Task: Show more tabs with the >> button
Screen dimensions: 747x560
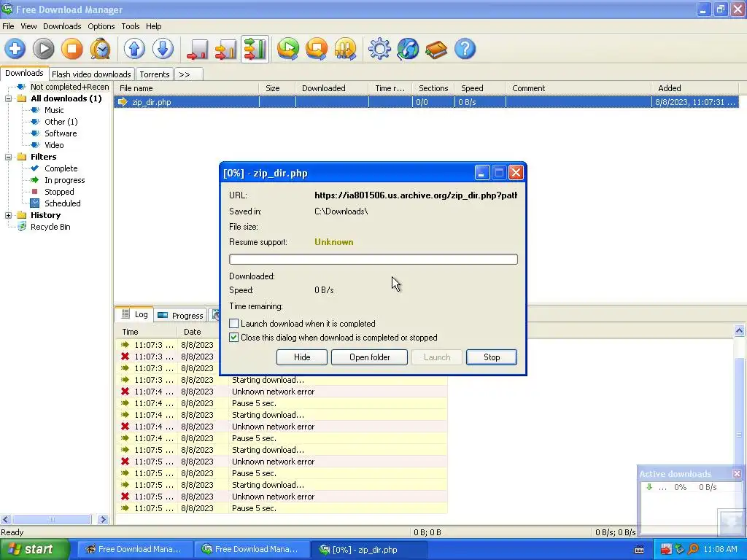Action: (189, 74)
